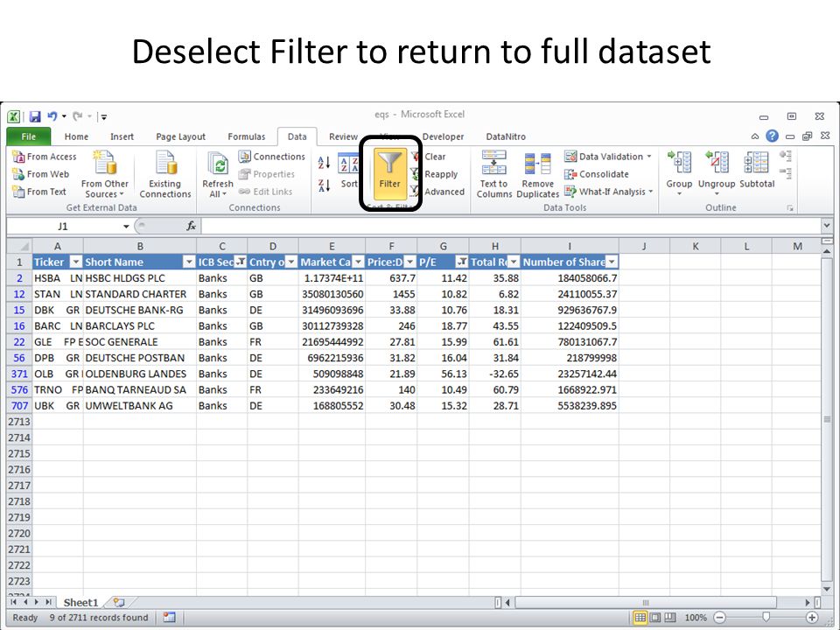The image size is (840, 630).
Task: Open the Outline dialog launcher
Action: coord(790,208)
